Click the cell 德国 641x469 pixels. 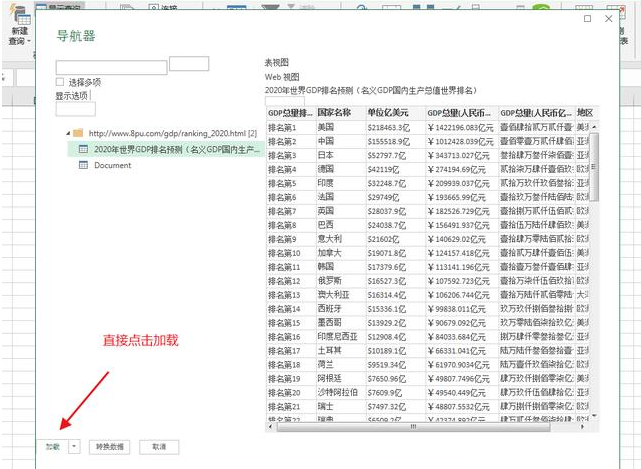tap(341, 169)
